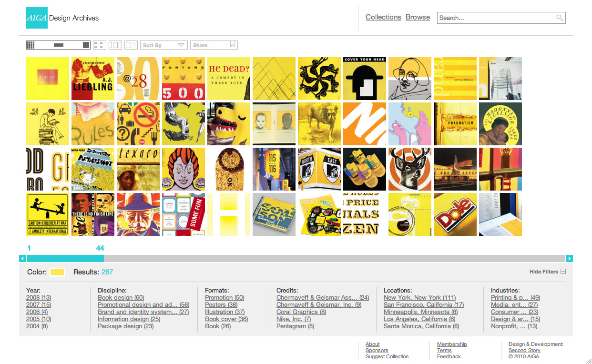592x364 pixels.
Task: Filter by Minneapolis, Minnesota (8)
Action: (x=420, y=312)
